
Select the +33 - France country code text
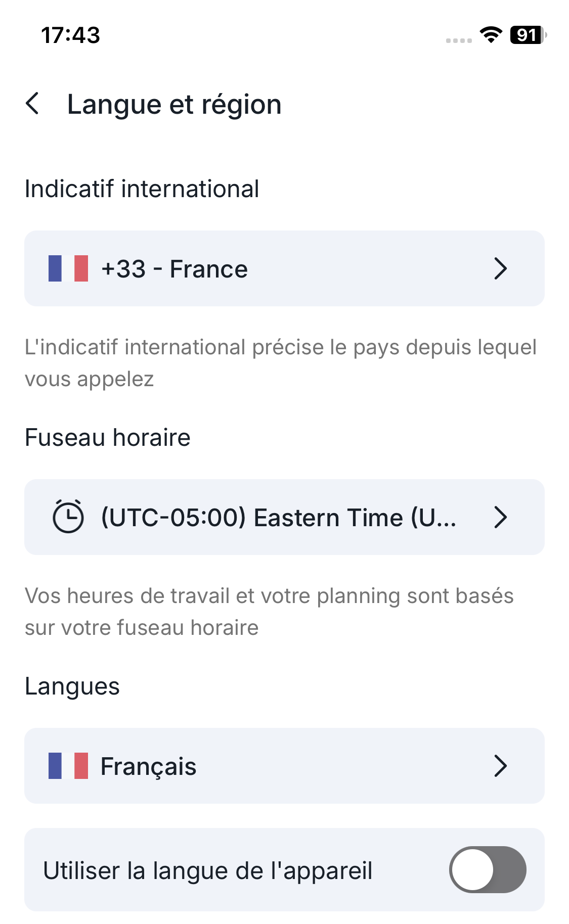click(x=174, y=269)
